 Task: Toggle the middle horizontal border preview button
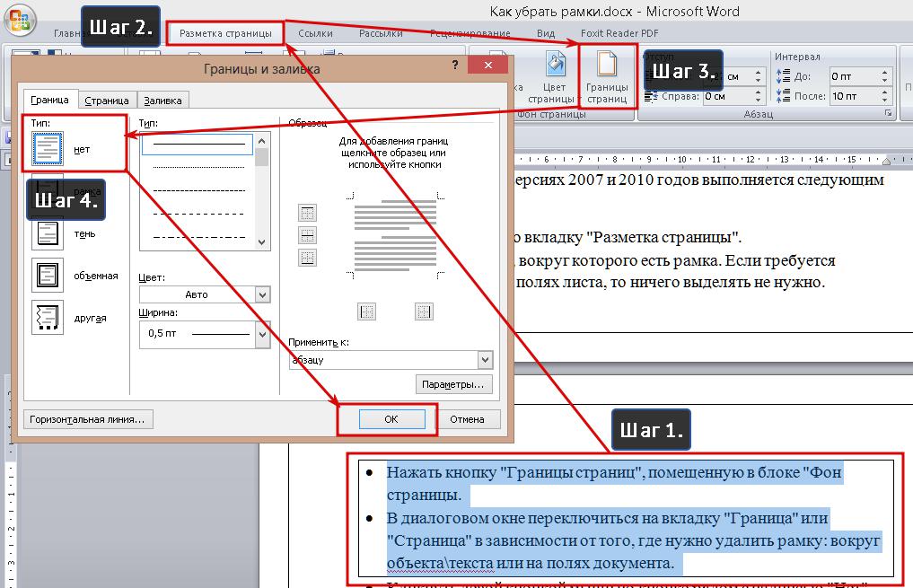click(x=307, y=235)
